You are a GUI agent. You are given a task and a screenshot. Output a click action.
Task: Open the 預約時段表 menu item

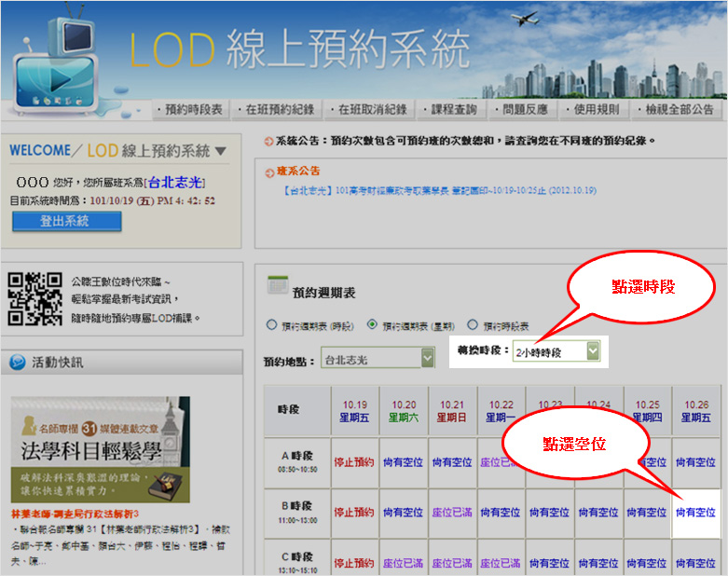click(190, 110)
